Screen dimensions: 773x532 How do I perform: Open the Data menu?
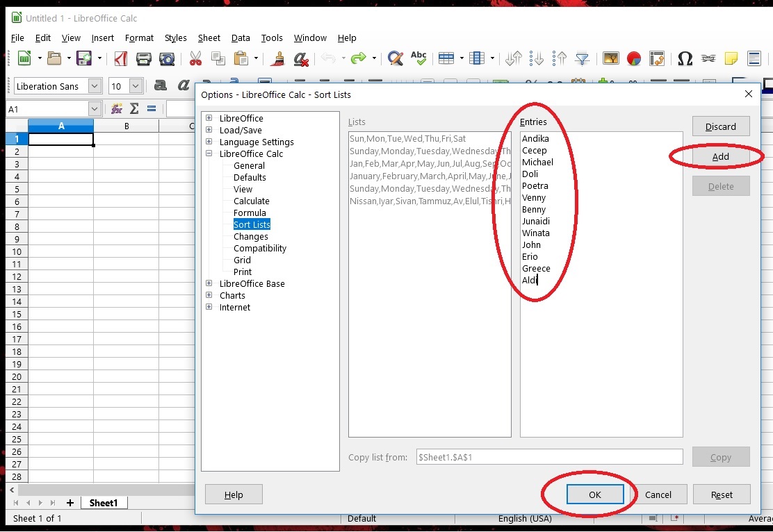241,38
